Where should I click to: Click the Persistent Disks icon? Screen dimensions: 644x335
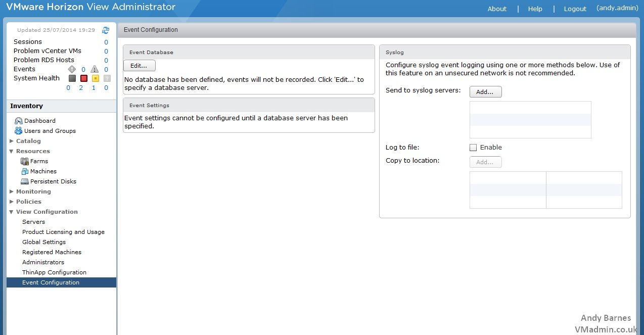coord(25,181)
